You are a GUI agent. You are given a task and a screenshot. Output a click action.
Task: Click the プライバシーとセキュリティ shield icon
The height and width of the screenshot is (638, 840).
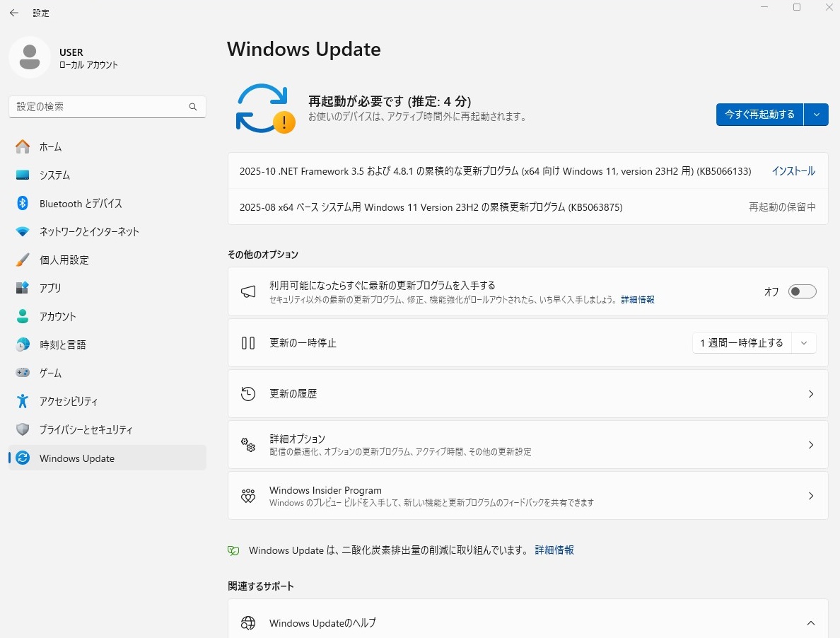[23, 430]
